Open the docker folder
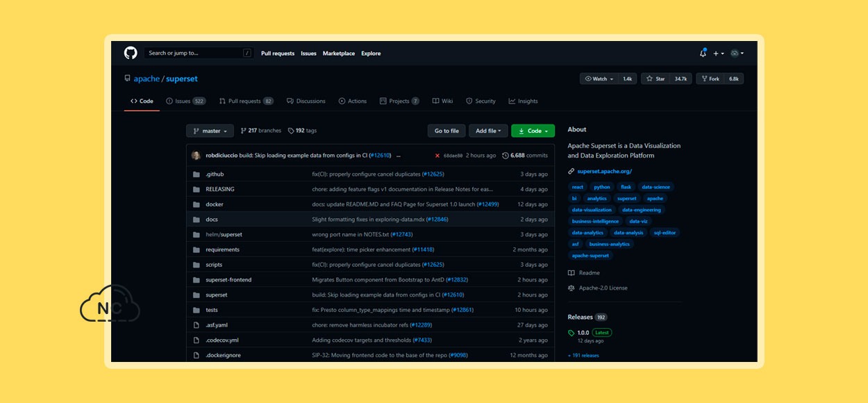868x403 pixels. [215, 204]
